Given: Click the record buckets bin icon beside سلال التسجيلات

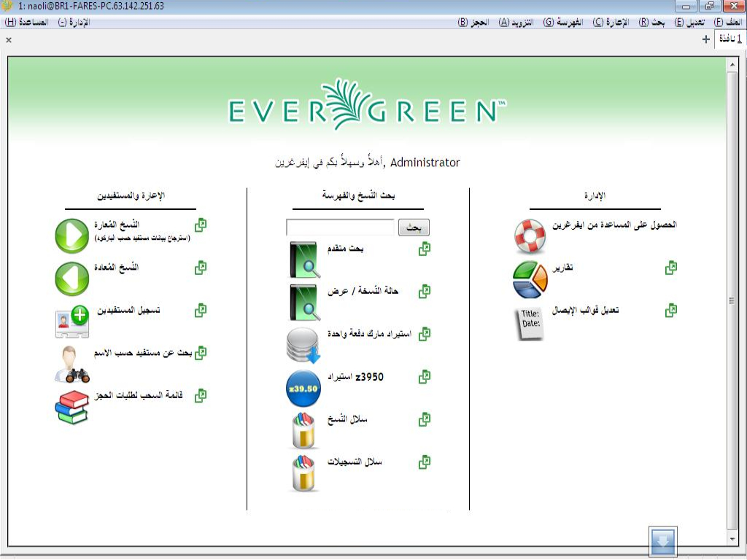Looking at the screenshot, I should [303, 473].
